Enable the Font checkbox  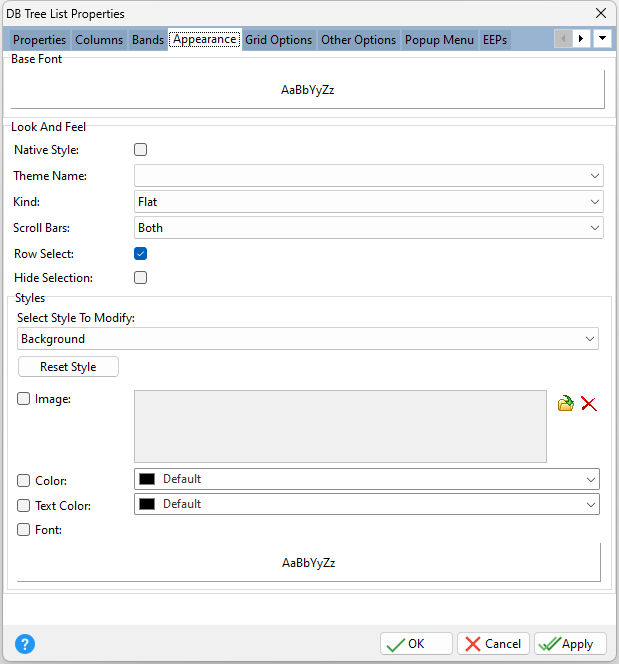(x=23, y=529)
